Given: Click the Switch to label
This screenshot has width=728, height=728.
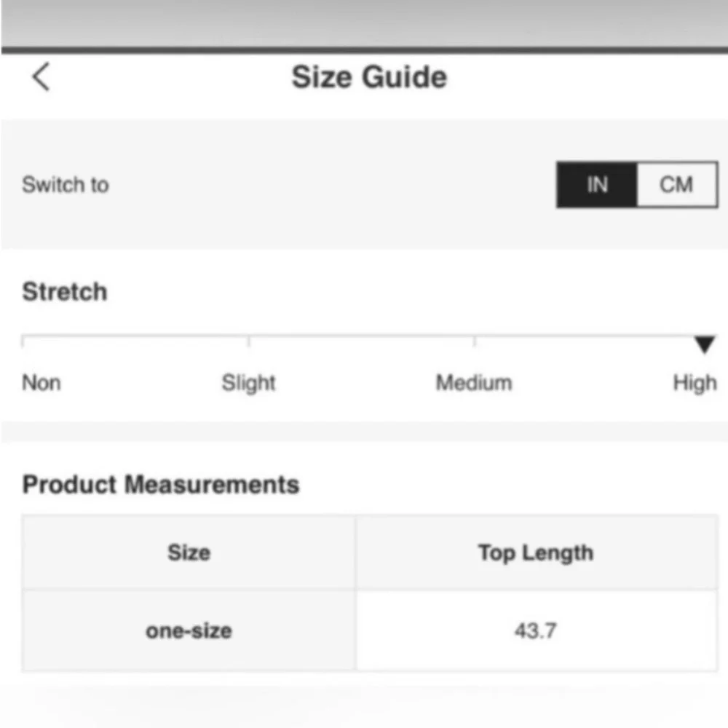Looking at the screenshot, I should [66, 185].
